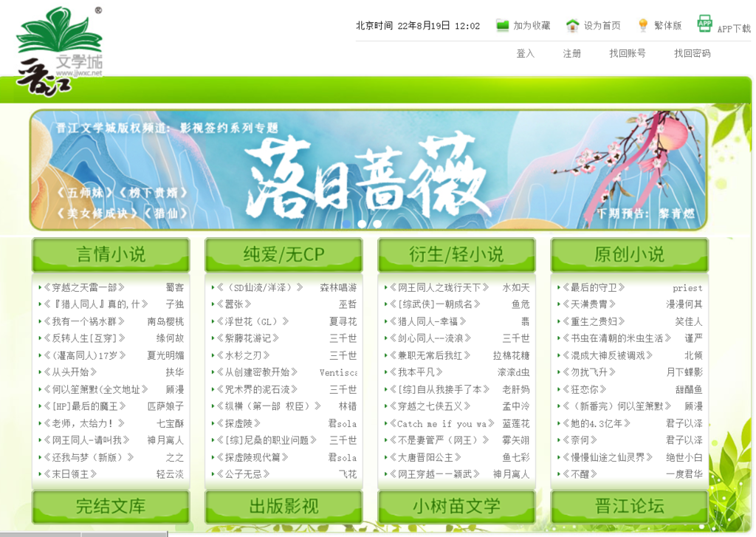Click author name 七宝酥
Image resolution: width=756 pixels, height=537 pixels.
point(171,424)
